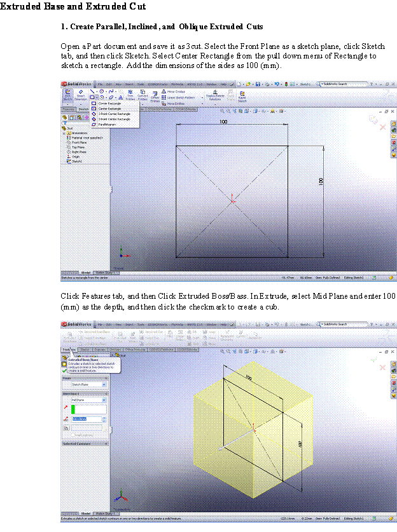
Task: Expand the Selected Contours section
Action: tap(85, 444)
